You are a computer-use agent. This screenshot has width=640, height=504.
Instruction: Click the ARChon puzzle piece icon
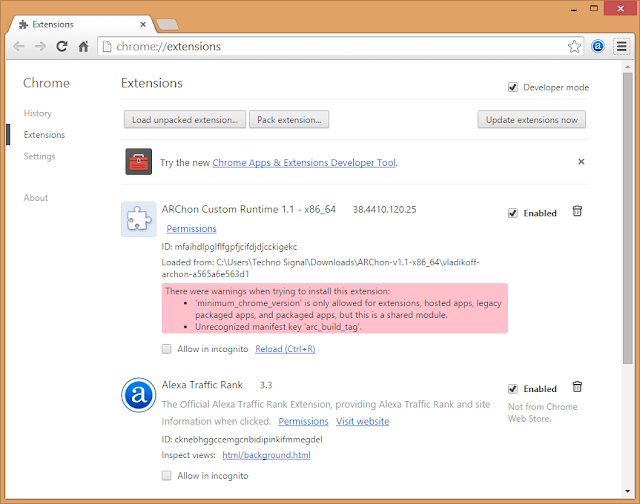click(x=138, y=219)
